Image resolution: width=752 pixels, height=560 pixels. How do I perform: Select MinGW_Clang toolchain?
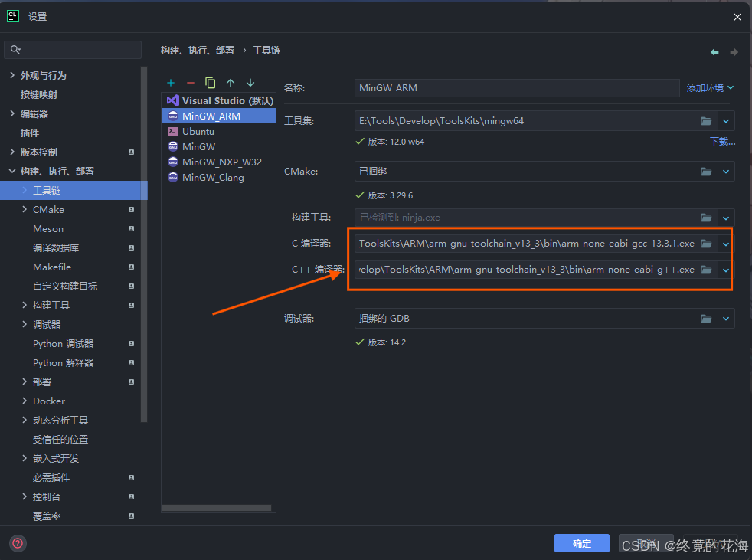[219, 178]
